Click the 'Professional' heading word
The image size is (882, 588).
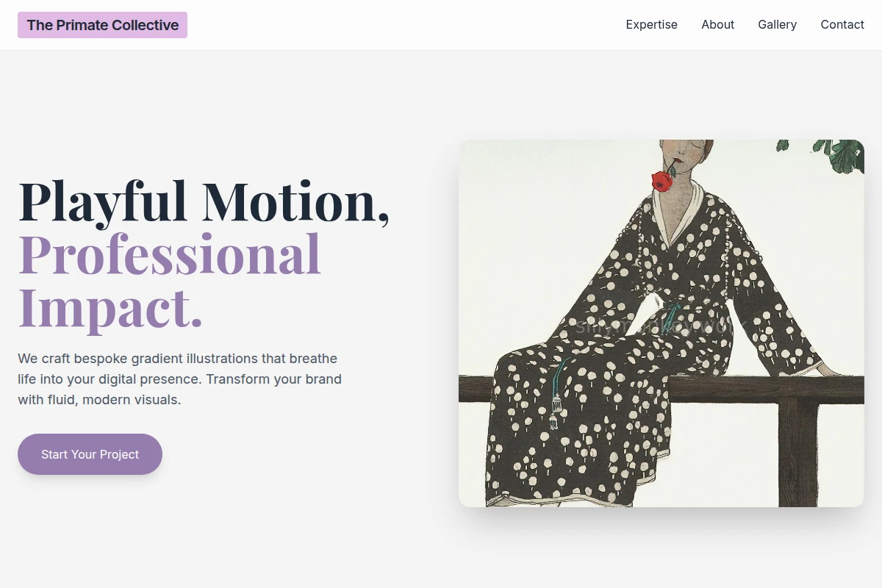[x=170, y=254]
